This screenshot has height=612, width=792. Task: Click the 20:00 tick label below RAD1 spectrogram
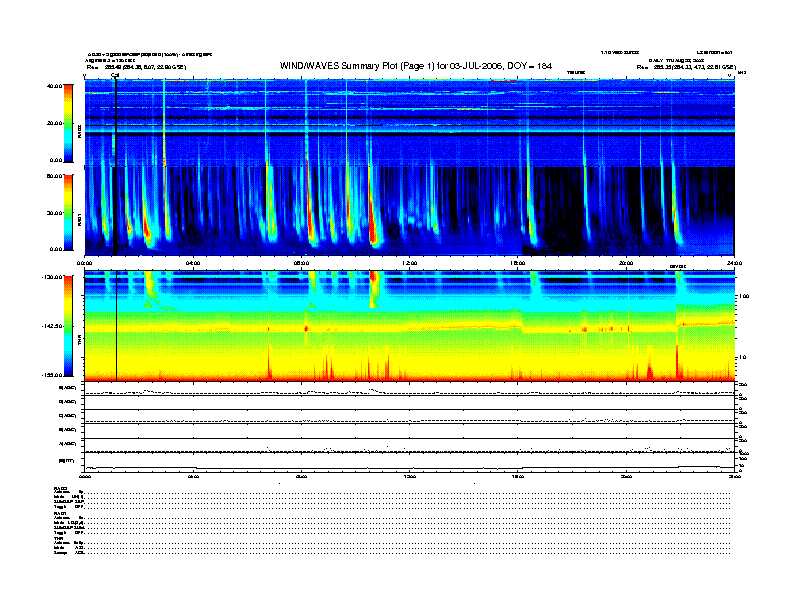(626, 263)
